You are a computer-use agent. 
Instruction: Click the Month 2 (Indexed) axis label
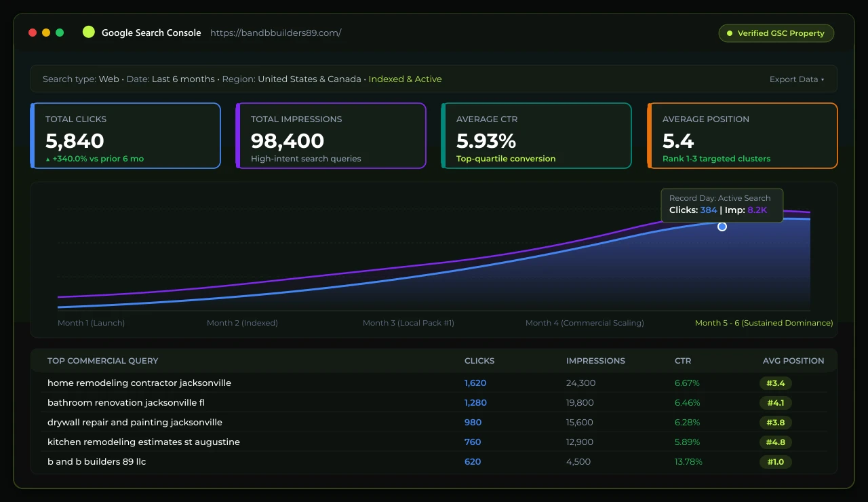[x=242, y=323]
